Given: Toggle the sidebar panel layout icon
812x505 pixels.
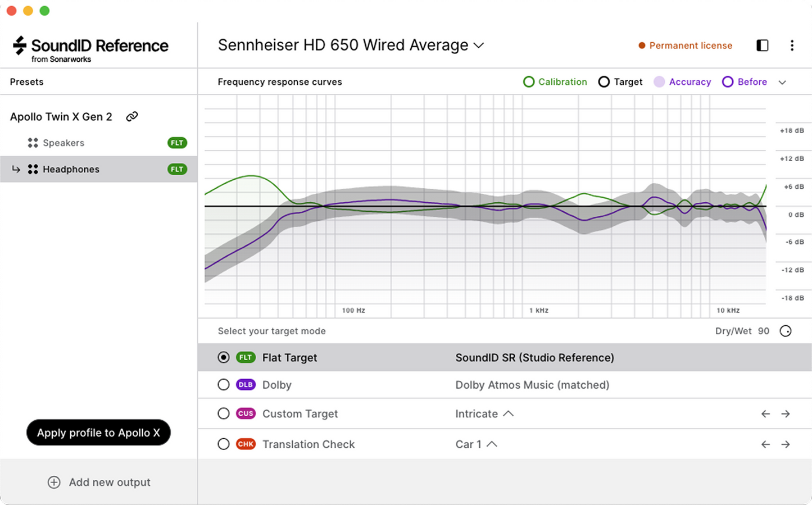Looking at the screenshot, I should pyautogui.click(x=763, y=46).
